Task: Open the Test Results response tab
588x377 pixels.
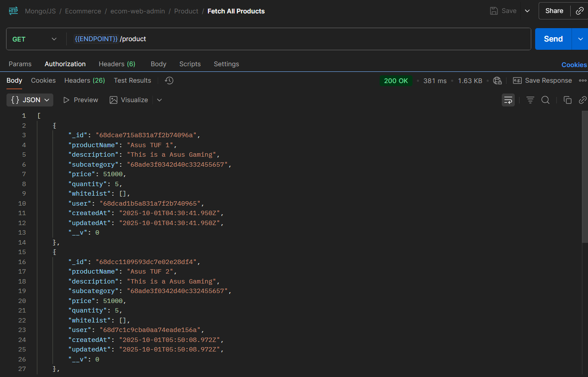Action: coord(132,81)
